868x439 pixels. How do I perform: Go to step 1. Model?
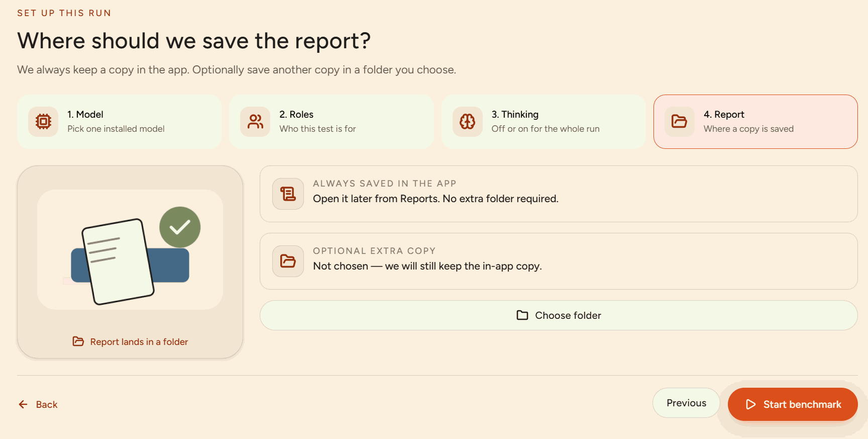pyautogui.click(x=120, y=122)
